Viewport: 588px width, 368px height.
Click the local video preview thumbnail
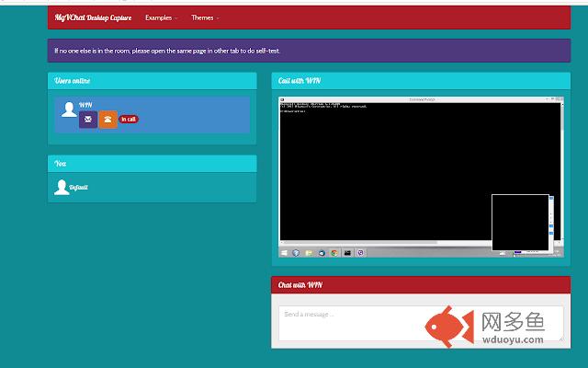click(520, 222)
